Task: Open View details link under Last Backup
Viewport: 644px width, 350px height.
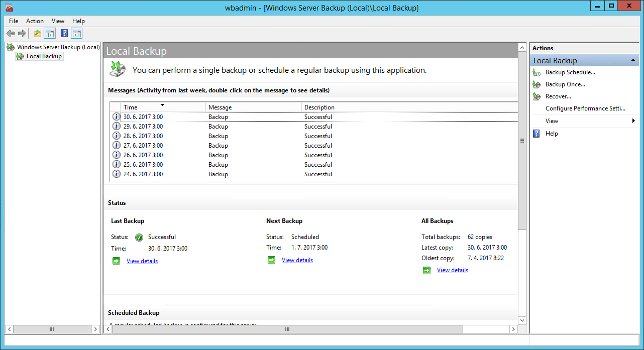Action: tap(142, 261)
